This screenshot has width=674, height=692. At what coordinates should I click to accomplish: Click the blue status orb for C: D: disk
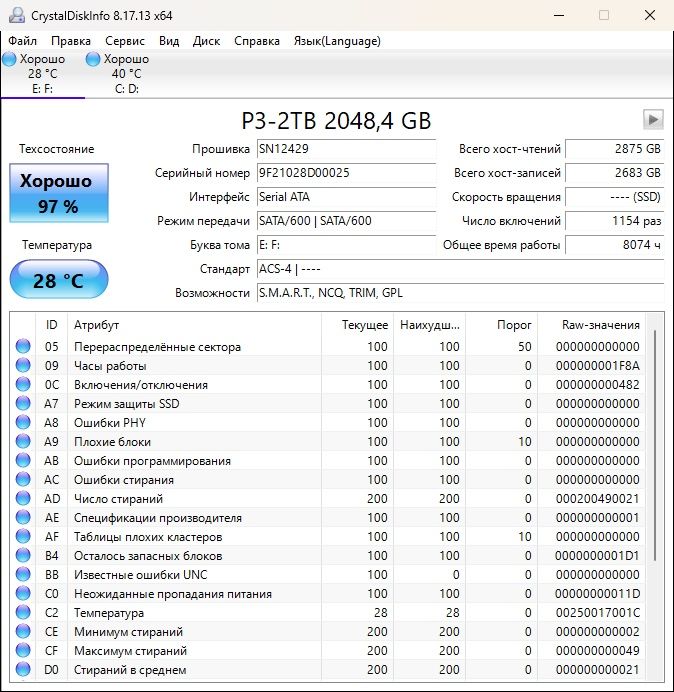[x=93, y=59]
